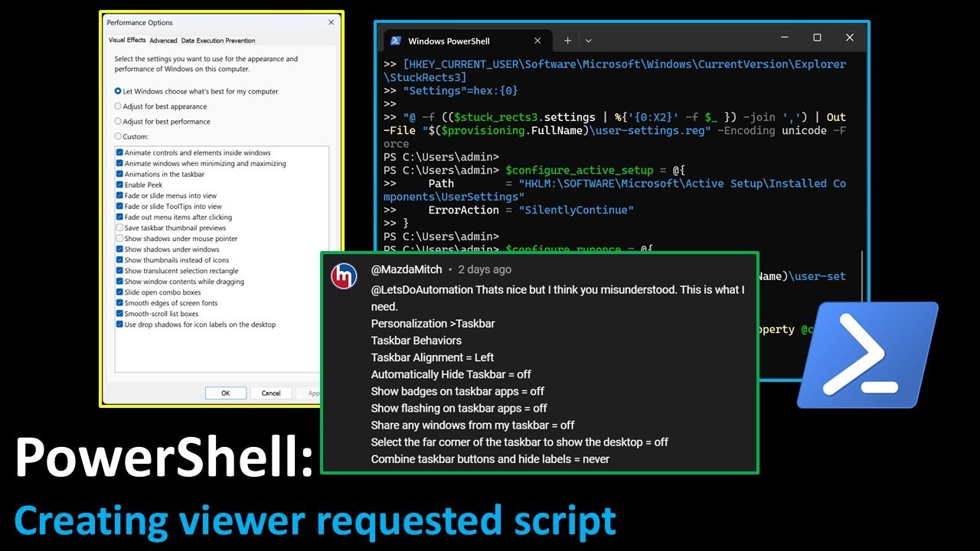The width and height of the screenshot is (980, 551).
Task: Minimize the Windows PowerShell window
Action: tap(785, 37)
